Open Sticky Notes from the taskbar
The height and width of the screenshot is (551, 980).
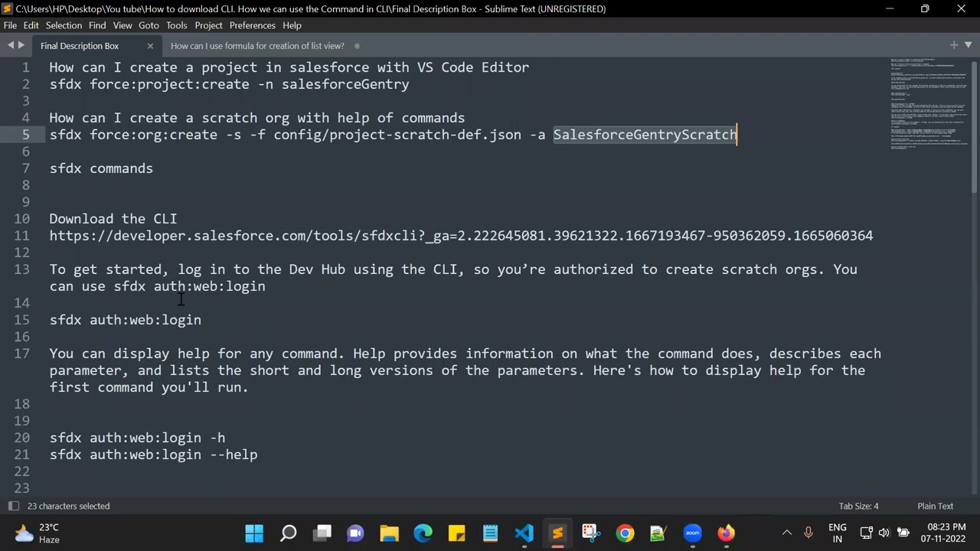456,533
